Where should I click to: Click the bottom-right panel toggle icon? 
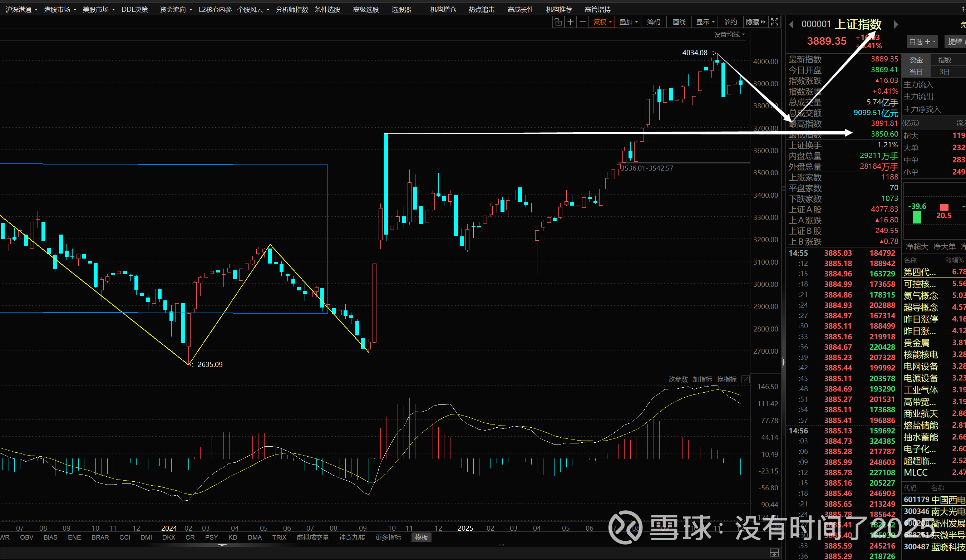774,553
